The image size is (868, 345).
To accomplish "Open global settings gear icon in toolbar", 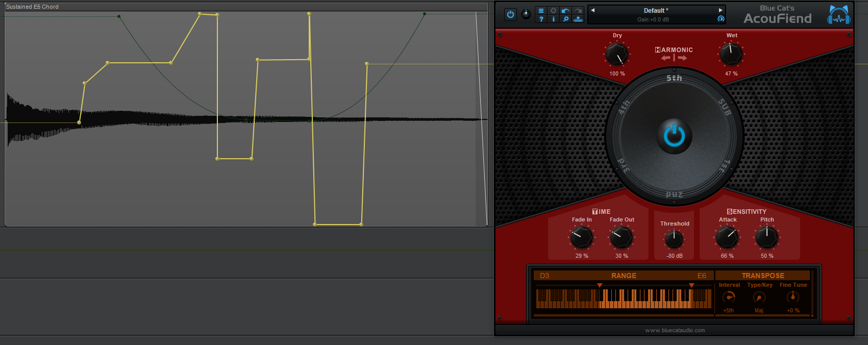I will pyautogui.click(x=554, y=11).
